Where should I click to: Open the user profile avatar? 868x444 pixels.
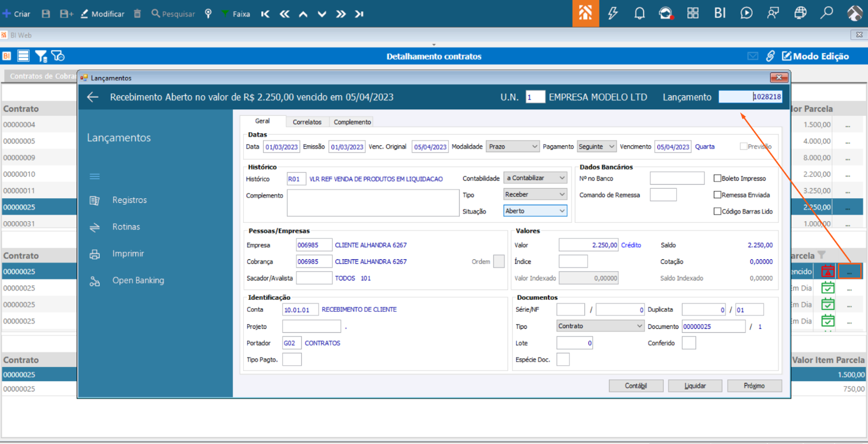854,14
